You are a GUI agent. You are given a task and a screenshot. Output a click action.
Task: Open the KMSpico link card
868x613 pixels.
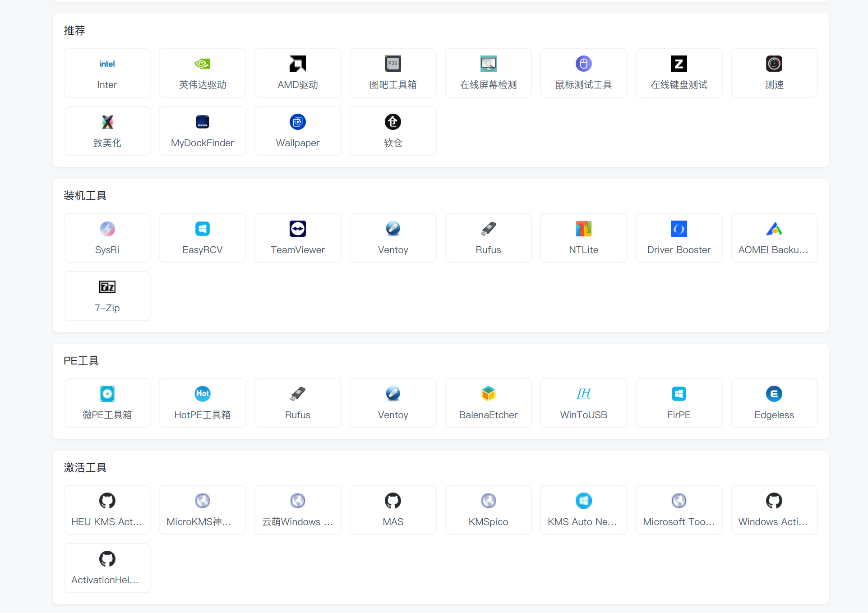coord(488,510)
